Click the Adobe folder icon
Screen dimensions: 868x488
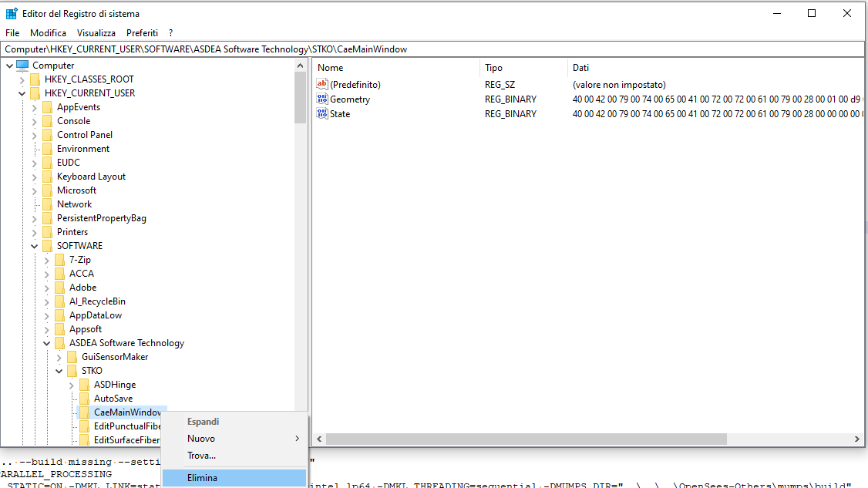(60, 288)
